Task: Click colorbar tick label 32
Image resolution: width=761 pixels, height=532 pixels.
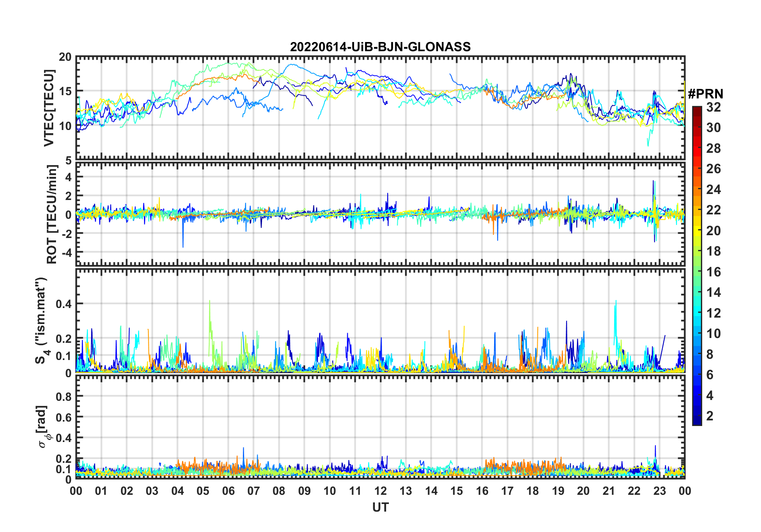Action: tap(713, 107)
